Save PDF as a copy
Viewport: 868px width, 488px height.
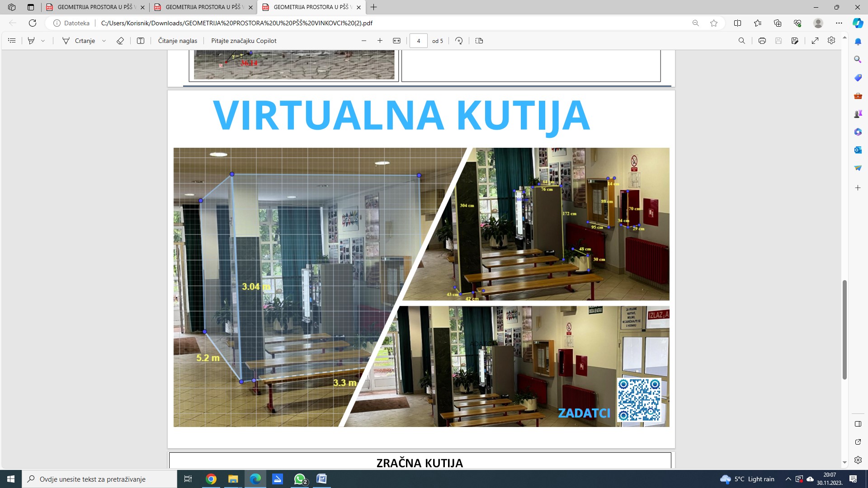point(795,41)
